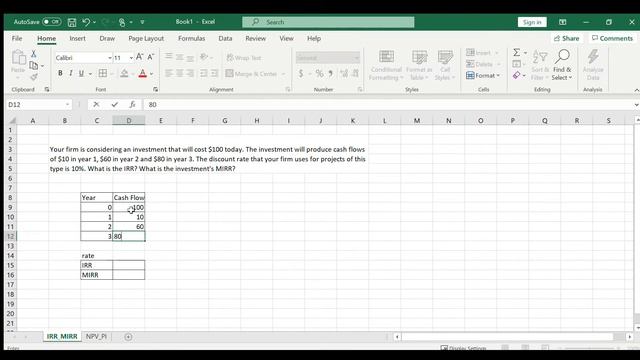Click the Name Box showing D12
This screenshot has height=360, width=640.
pos(35,105)
